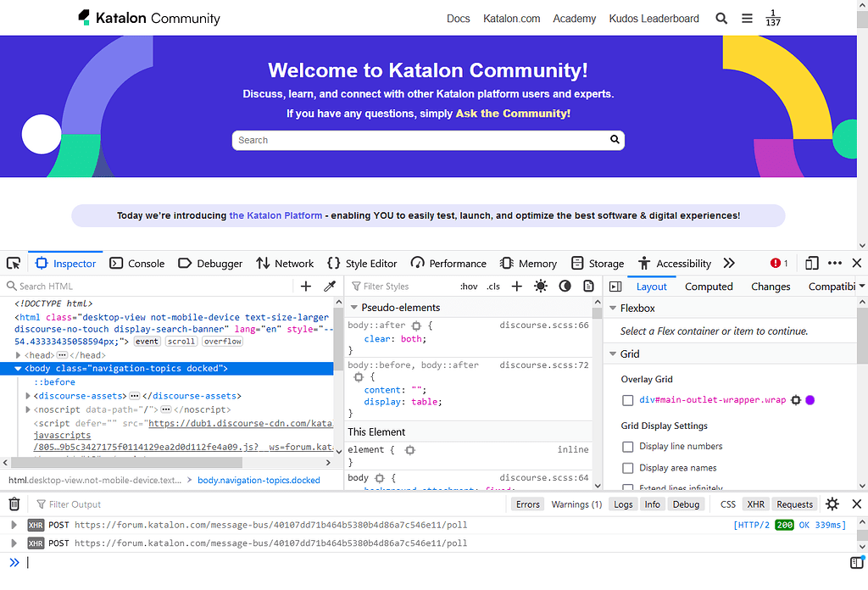Add a new style rule plus icon

pos(516,287)
